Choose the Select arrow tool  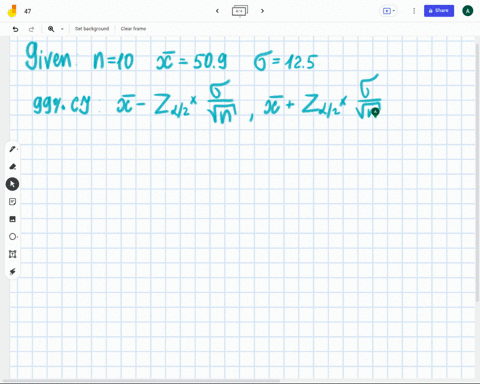click(x=12, y=184)
